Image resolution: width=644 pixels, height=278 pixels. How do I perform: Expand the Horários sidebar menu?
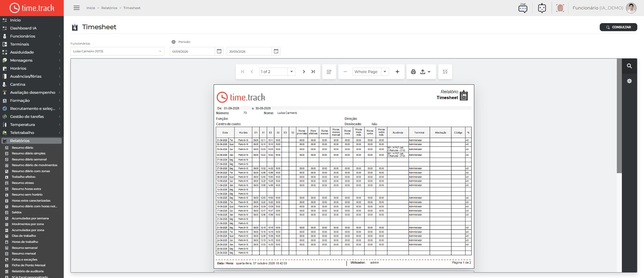(32, 68)
